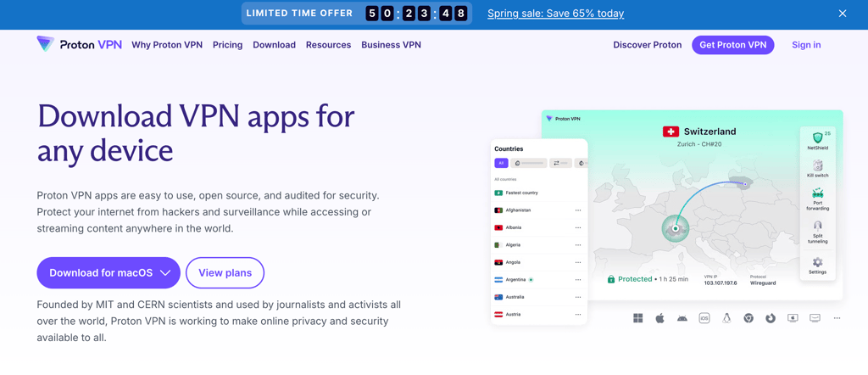Click the Countries panel heading
Screen dimensions: 868x375
coord(509,148)
